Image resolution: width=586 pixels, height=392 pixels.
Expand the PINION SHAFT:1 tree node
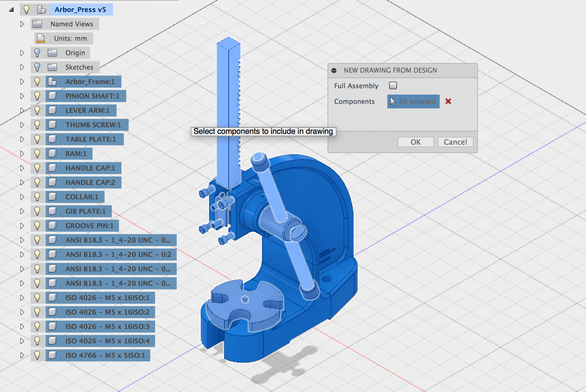22,96
